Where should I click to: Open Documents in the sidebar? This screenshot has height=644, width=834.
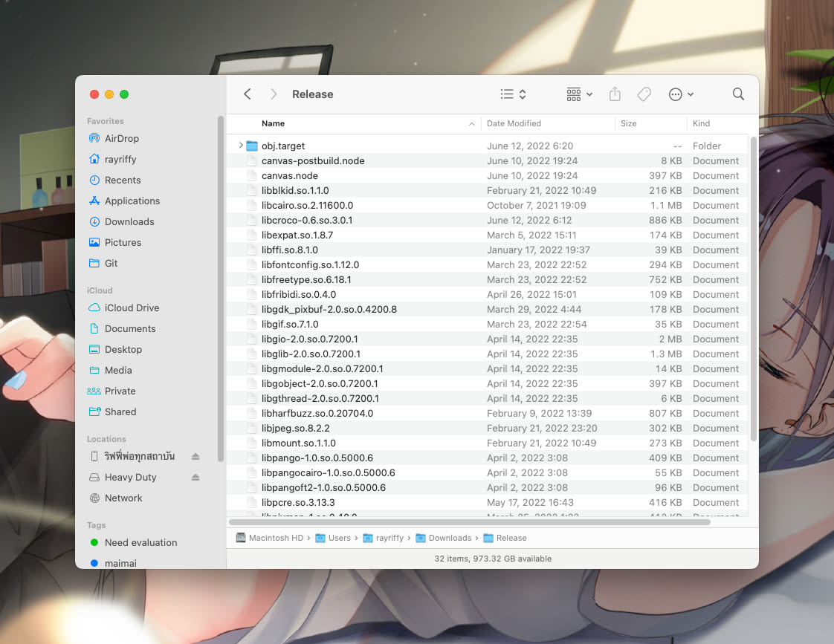pos(130,328)
